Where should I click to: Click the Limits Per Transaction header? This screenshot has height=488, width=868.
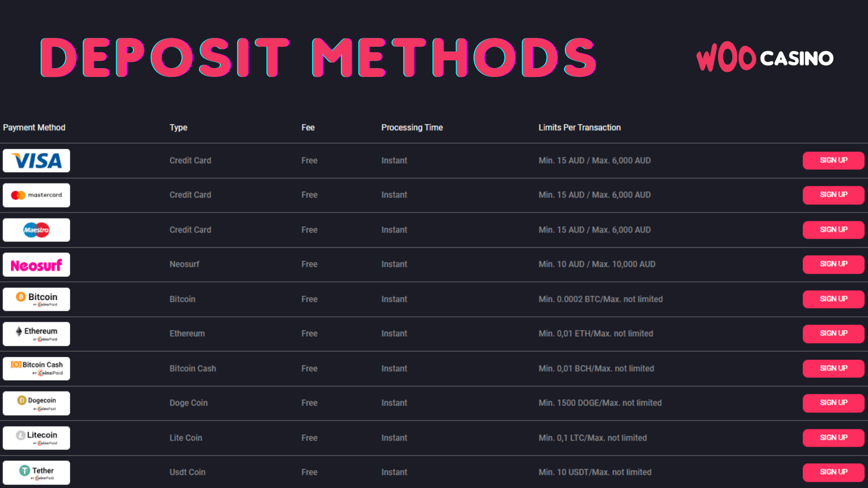[579, 127]
